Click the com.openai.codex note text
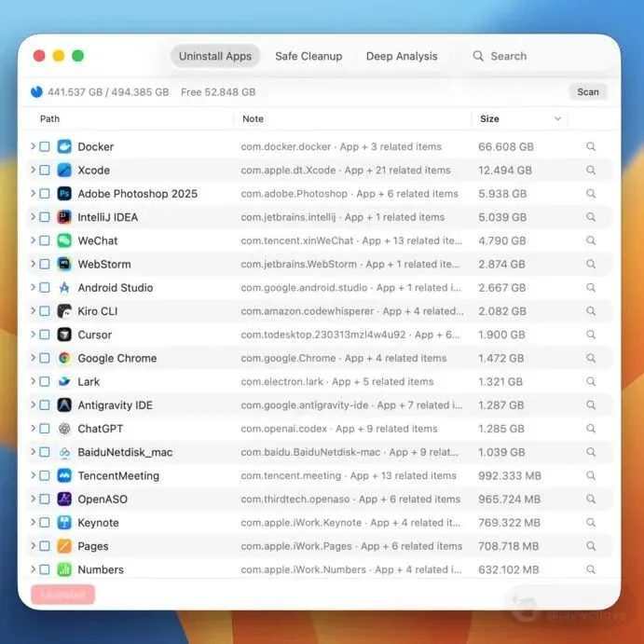644x644 pixels. tap(284, 429)
